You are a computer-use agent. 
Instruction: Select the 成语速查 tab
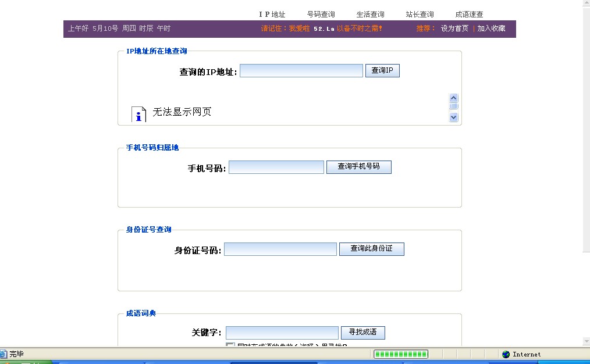pyautogui.click(x=469, y=15)
